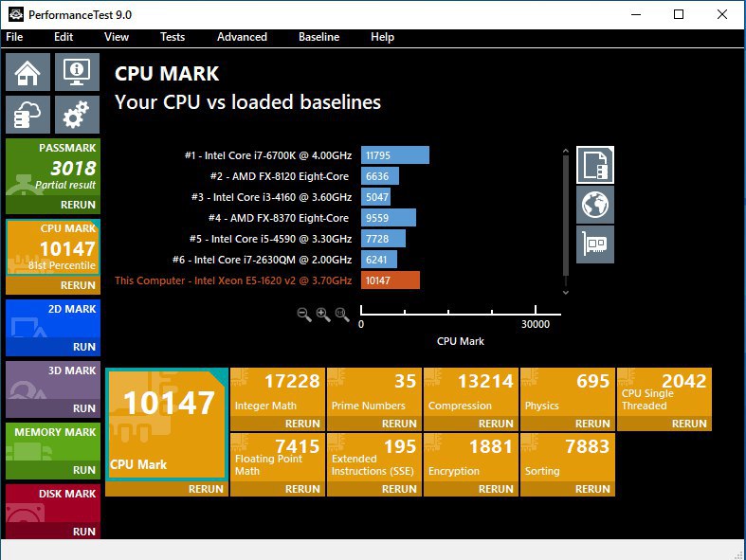Click the PerformanceTest app icon in title bar
The height and width of the screenshot is (560, 746).
pyautogui.click(x=16, y=14)
